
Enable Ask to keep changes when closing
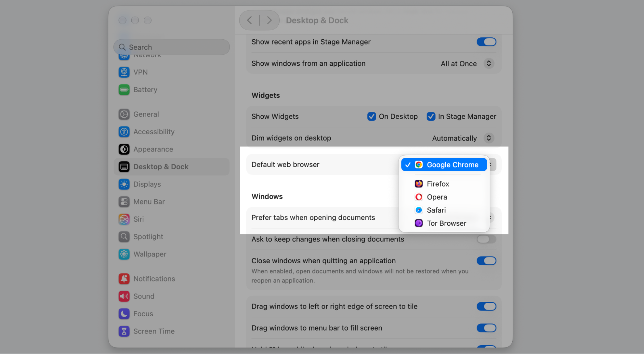coord(486,239)
